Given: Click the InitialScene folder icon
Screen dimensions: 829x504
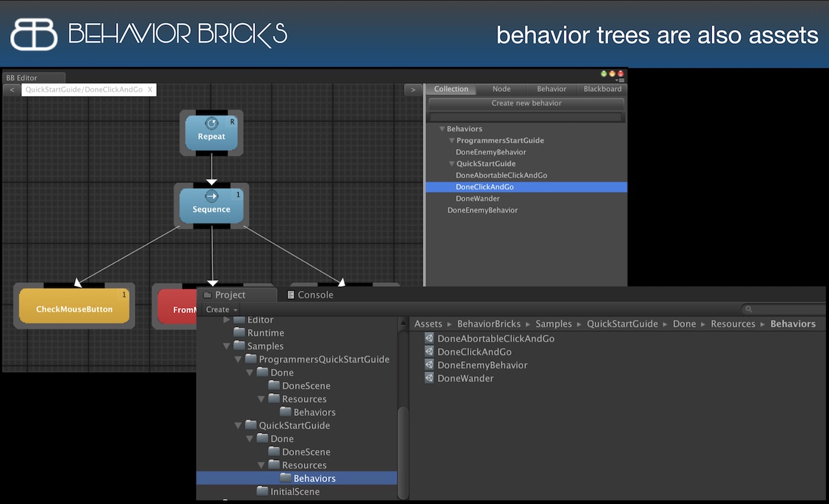Looking at the screenshot, I should coord(262,491).
